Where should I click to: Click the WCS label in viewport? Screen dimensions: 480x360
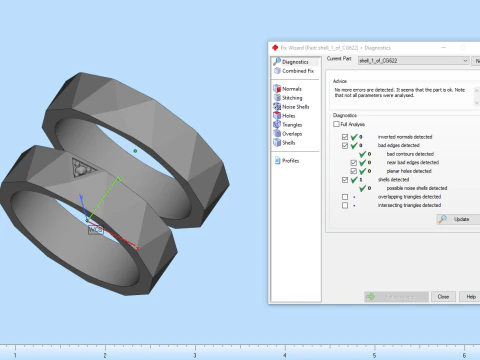[96, 230]
